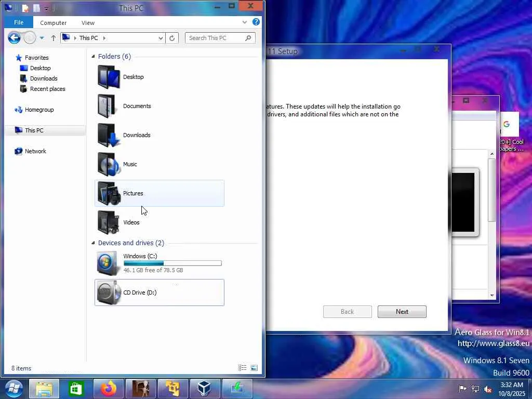The height and width of the screenshot is (399, 532).
Task: Click Next in the Setup window
Action: click(x=402, y=312)
